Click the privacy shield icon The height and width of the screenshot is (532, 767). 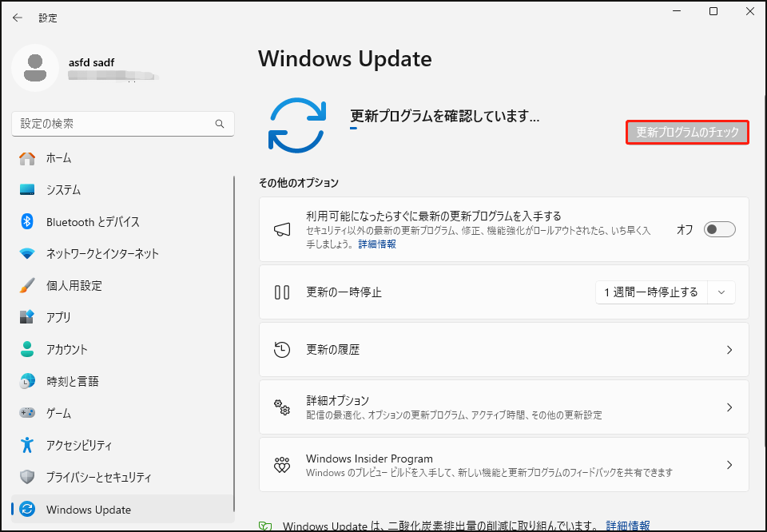[x=27, y=477]
